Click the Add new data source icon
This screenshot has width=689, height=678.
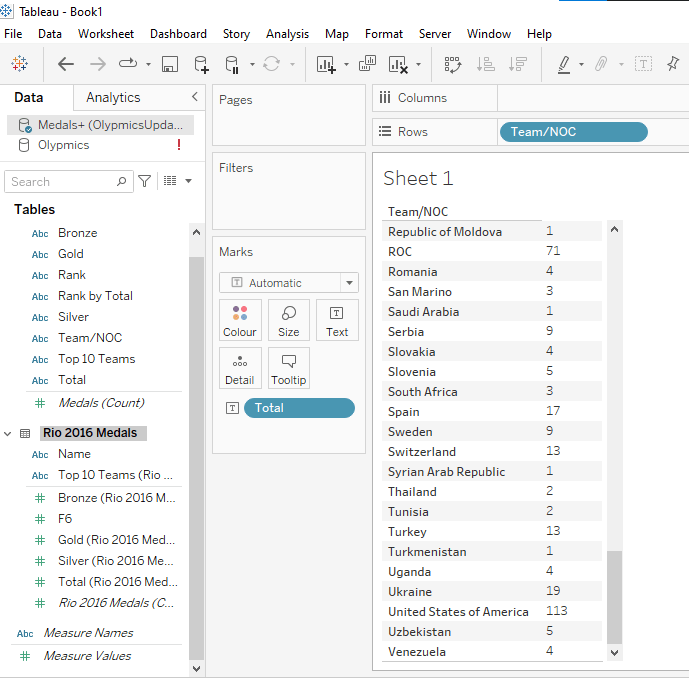click(201, 64)
